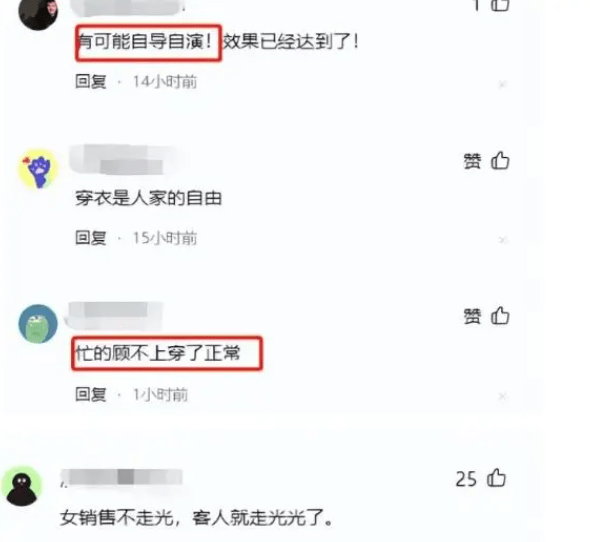590x542 pixels.
Task: Open blurred username above '女销售不走光' comment
Action: [122, 478]
